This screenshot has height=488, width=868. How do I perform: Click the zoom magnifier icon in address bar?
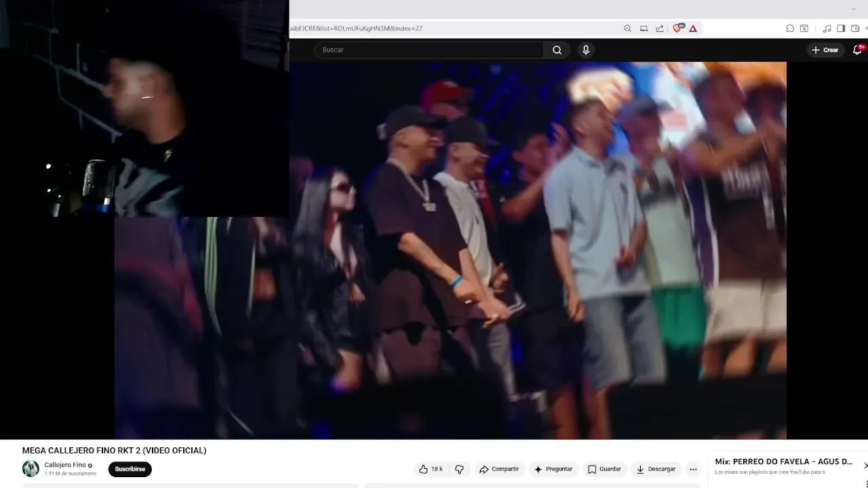point(627,28)
